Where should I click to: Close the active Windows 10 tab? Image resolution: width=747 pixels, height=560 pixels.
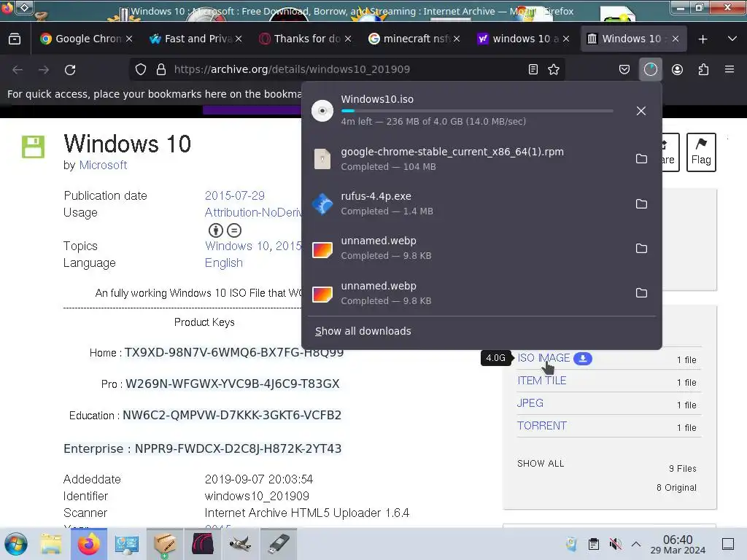pyautogui.click(x=676, y=39)
